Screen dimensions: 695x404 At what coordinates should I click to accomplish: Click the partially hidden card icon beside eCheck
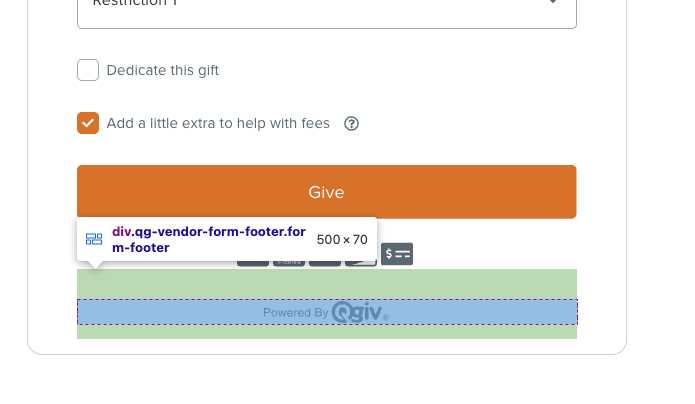[361, 263]
